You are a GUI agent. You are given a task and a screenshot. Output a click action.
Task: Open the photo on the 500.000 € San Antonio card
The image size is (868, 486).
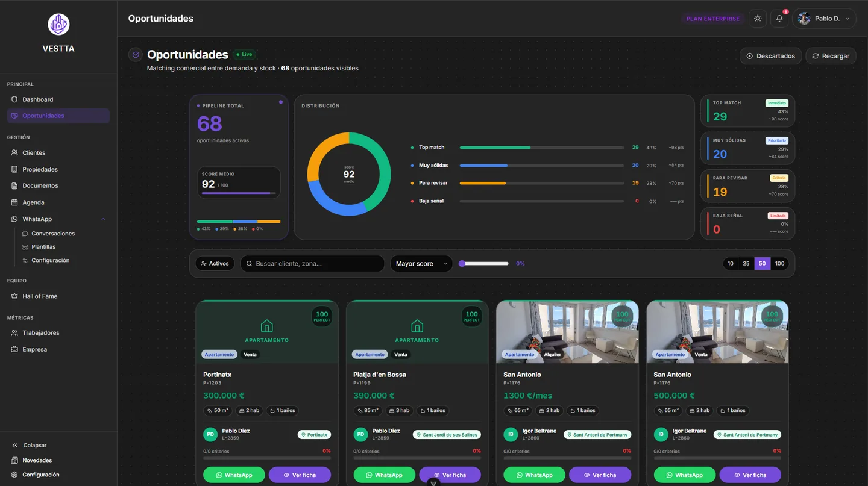pos(717,332)
